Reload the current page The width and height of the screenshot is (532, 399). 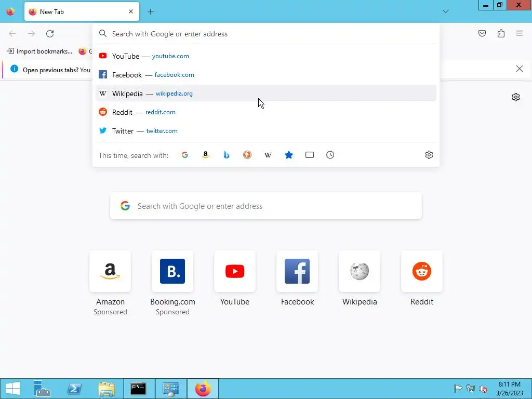(x=50, y=34)
